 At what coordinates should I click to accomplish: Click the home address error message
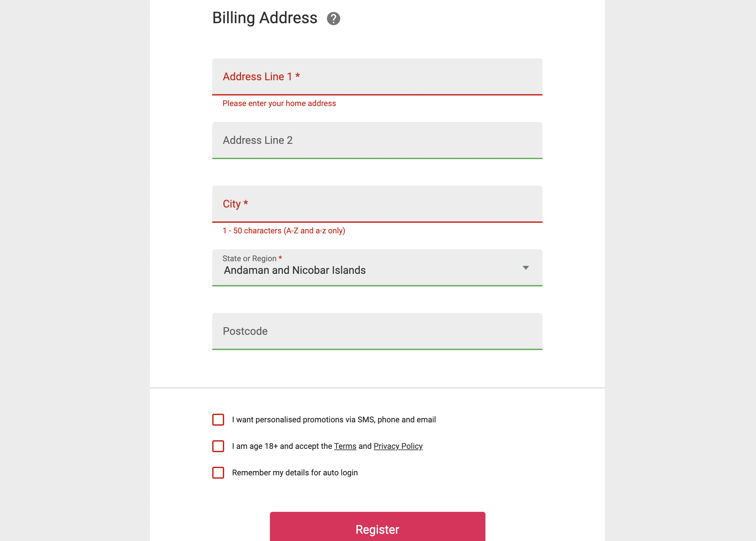pos(279,104)
